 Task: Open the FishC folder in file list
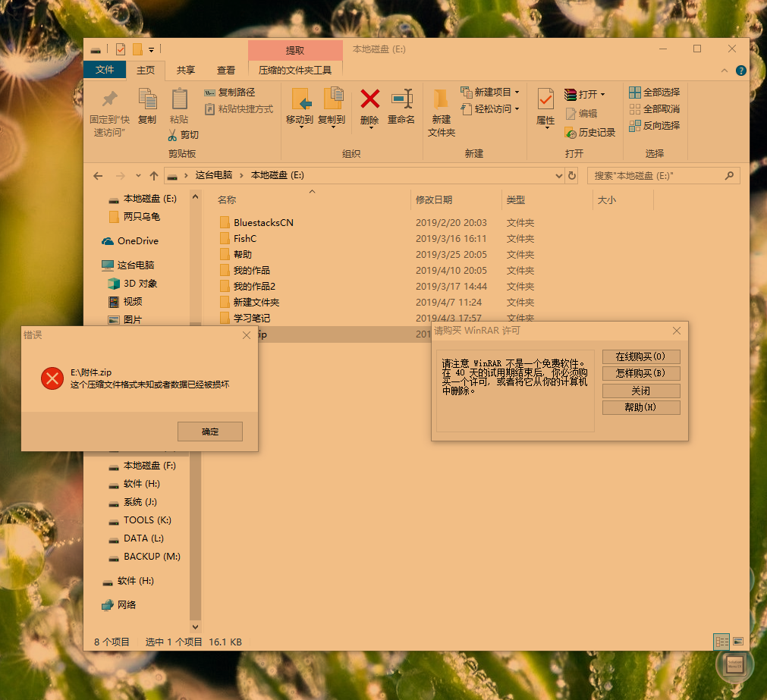click(x=245, y=239)
